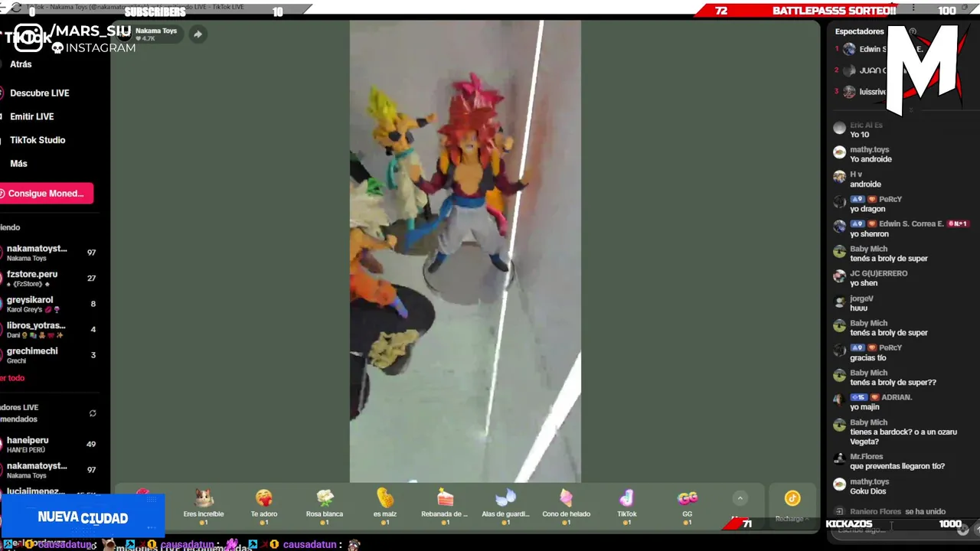Open the Espectadores viewers header

pos(859,31)
